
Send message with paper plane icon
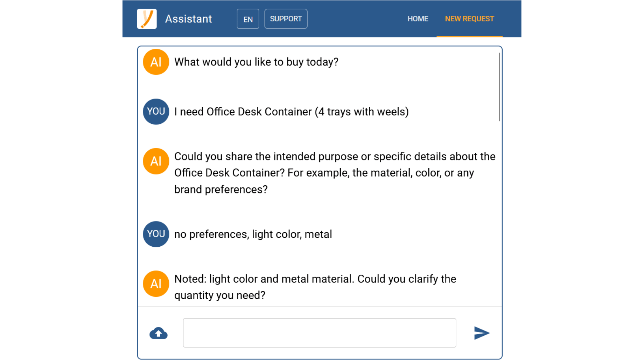[x=482, y=333]
